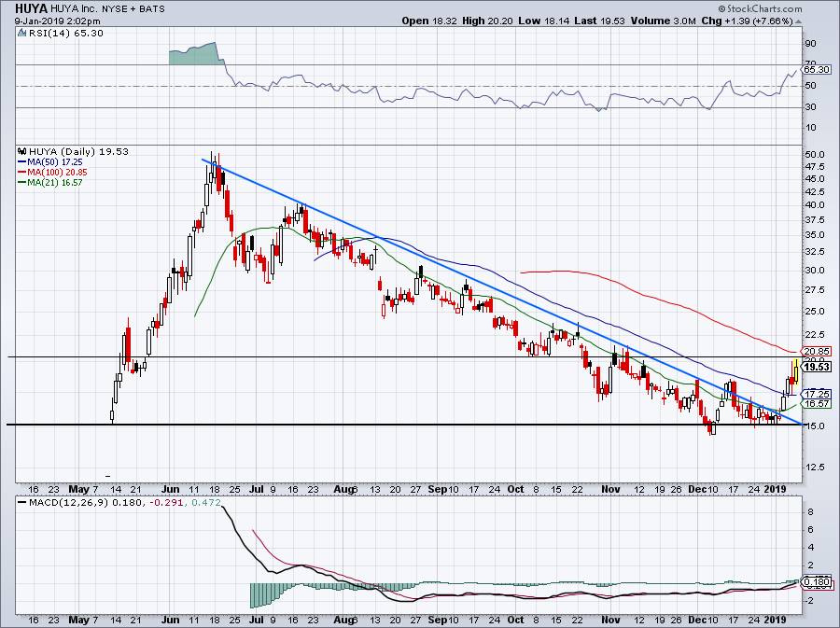Screen dimensions: 840x628
Task: Click the 25.0 price axis label
Action: click(814, 312)
